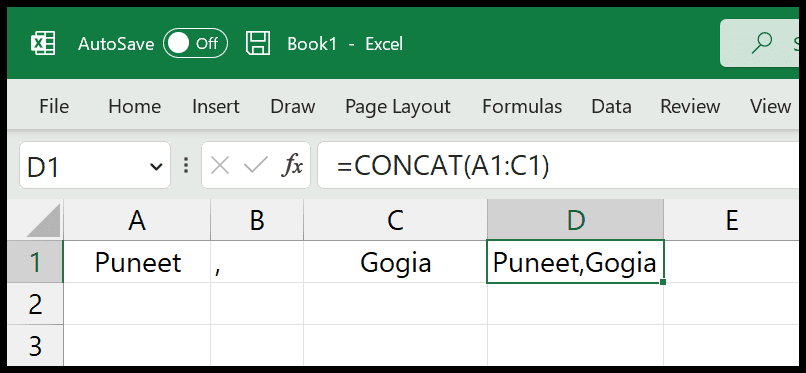
Task: Click the Excel app logo icon
Action: pyautogui.click(x=43, y=43)
